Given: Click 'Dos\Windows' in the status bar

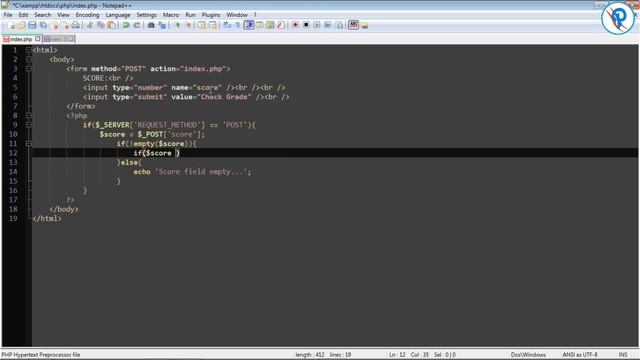Looking at the screenshot, I should (528, 355).
